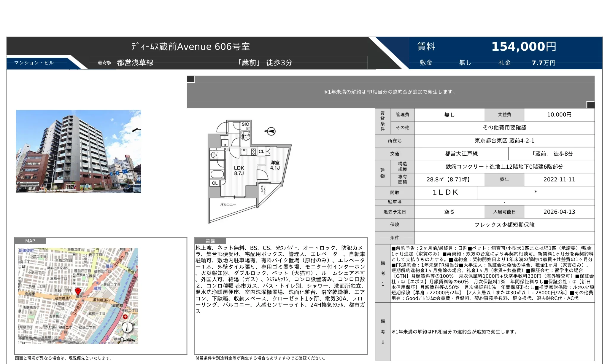Select the MAP section header tab
Image resolution: width=610 pixels, height=364 pixels.
click(x=30, y=241)
